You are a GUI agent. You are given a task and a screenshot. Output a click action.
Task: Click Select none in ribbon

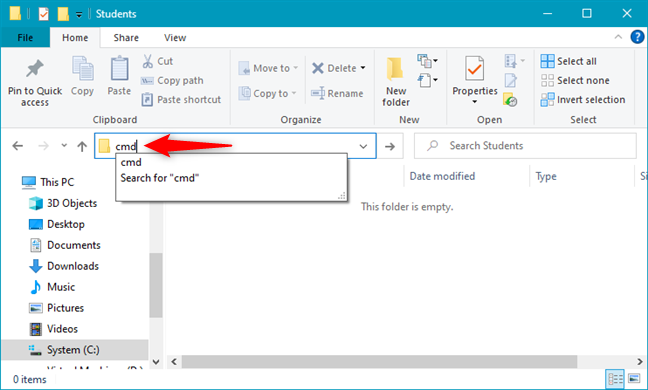[x=575, y=81]
